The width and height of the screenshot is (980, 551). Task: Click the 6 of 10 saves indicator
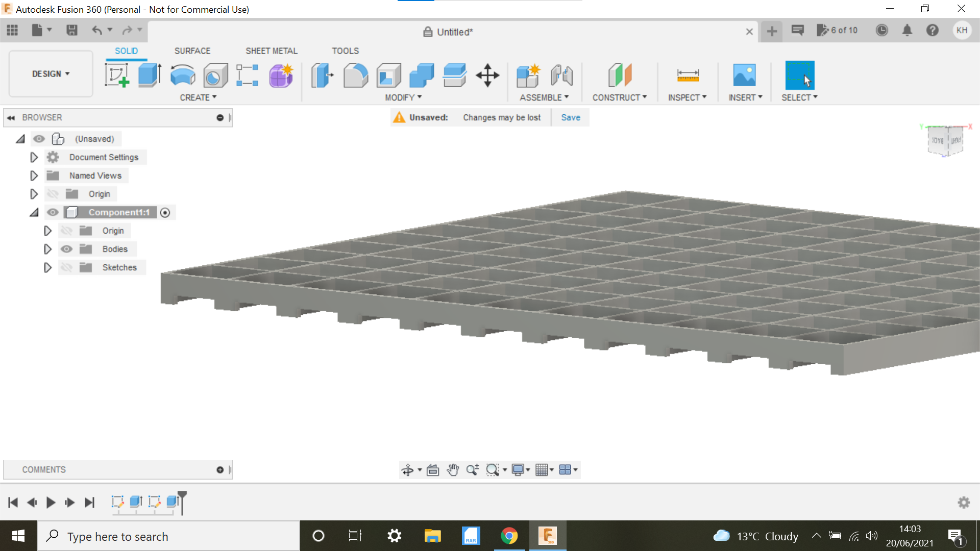pyautogui.click(x=838, y=30)
